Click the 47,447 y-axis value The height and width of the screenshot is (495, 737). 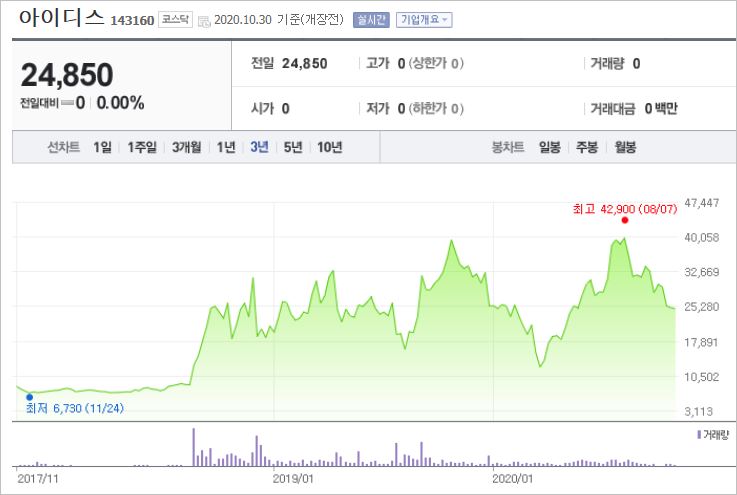[702, 203]
